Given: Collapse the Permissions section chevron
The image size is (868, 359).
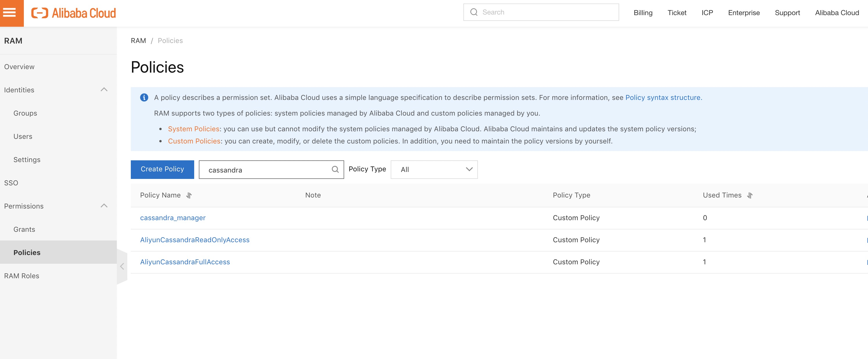Looking at the screenshot, I should tap(104, 206).
